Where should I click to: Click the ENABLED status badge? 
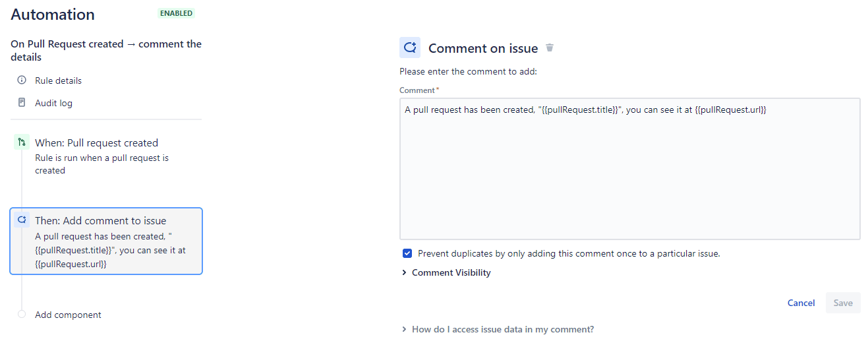pyautogui.click(x=177, y=13)
